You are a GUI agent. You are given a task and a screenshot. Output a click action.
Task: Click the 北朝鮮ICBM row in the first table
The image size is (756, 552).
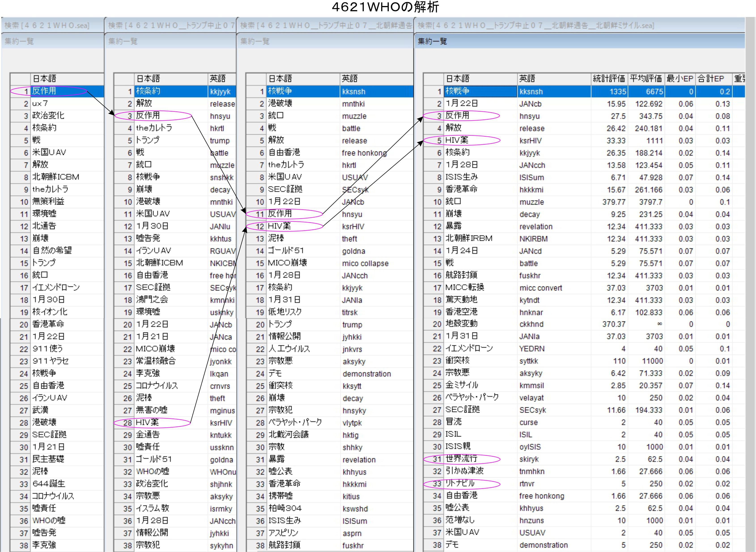(55, 177)
